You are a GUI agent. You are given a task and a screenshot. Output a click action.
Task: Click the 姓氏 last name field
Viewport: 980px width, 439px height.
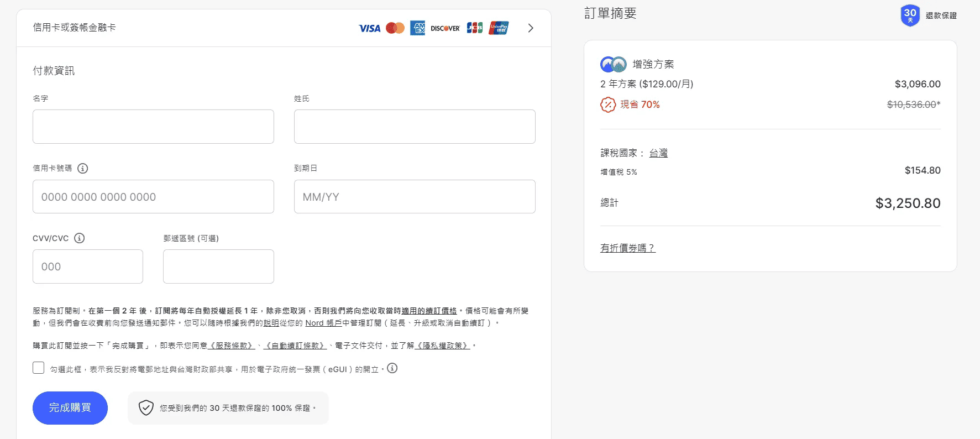(414, 127)
